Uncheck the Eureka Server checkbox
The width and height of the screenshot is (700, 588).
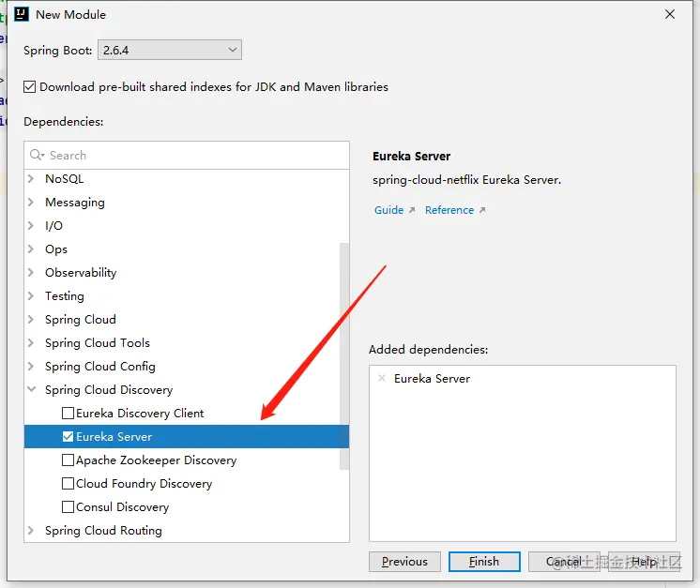(68, 436)
